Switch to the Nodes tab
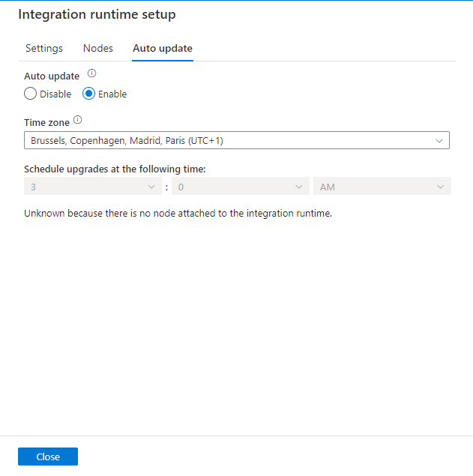 (x=98, y=48)
